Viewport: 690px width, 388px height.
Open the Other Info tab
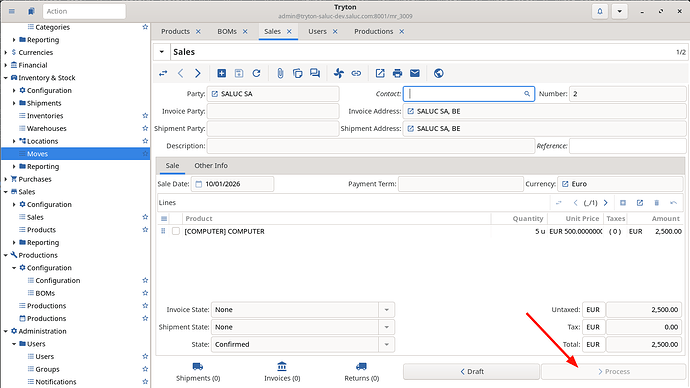coord(211,166)
